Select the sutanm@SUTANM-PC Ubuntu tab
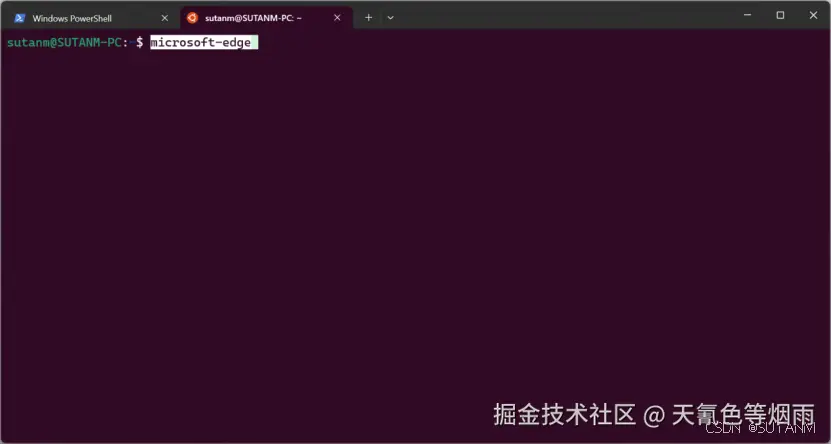 267,18
